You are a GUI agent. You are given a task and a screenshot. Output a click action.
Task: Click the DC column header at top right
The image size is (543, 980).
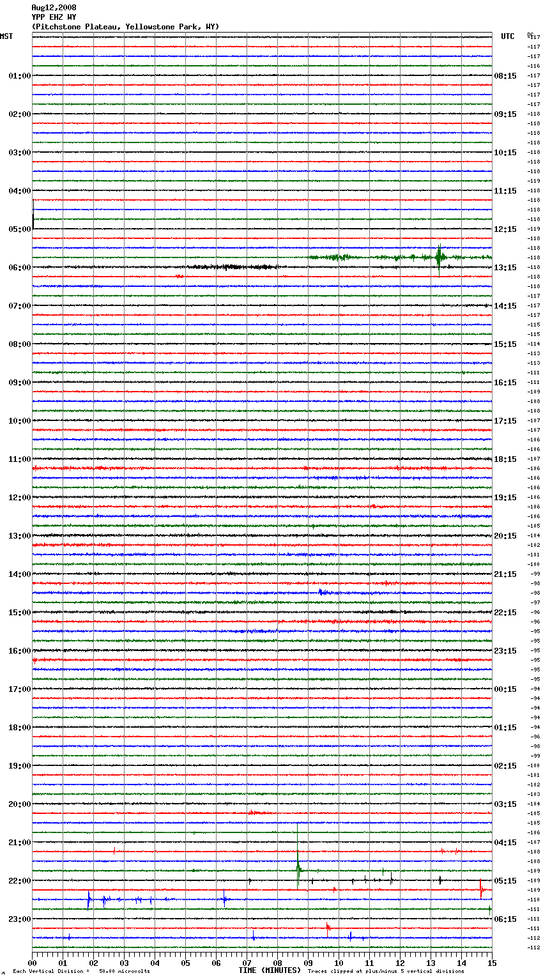[x=530, y=34]
